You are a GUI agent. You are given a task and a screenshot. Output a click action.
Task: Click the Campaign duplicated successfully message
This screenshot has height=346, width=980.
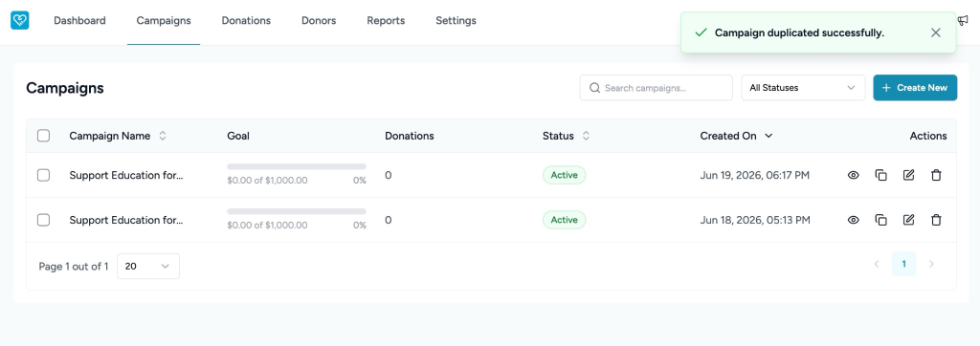coord(799,32)
